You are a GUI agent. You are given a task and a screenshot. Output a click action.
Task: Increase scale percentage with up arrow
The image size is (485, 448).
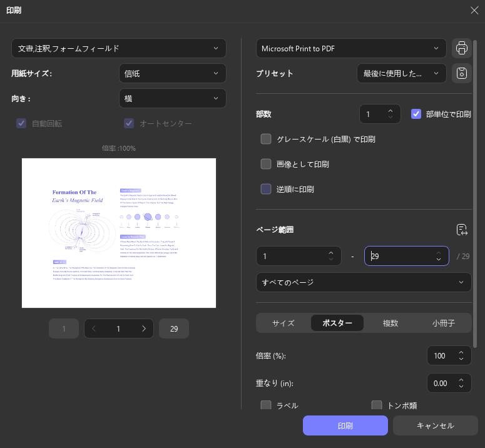point(461,352)
